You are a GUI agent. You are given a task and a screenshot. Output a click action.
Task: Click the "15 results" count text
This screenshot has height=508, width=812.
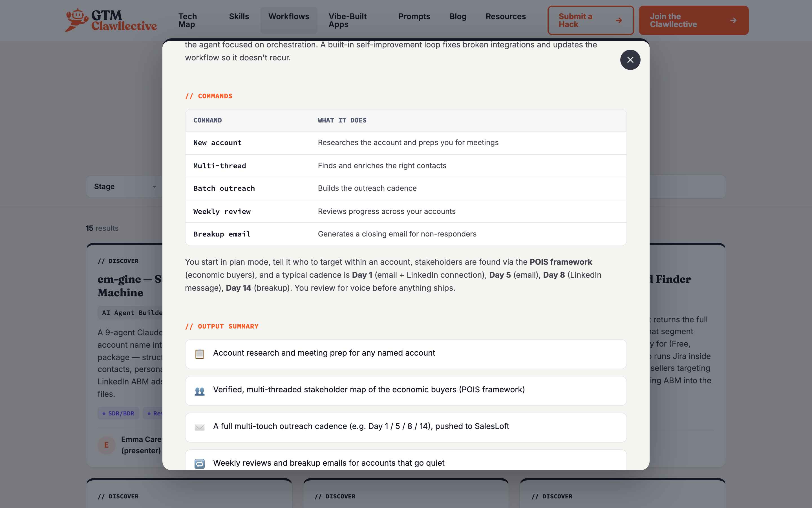tap(102, 228)
